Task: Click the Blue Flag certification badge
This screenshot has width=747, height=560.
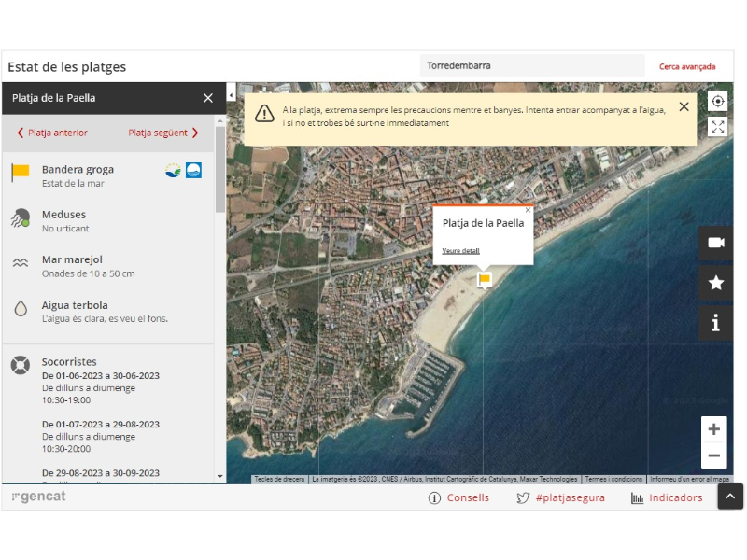Action: 193,170
